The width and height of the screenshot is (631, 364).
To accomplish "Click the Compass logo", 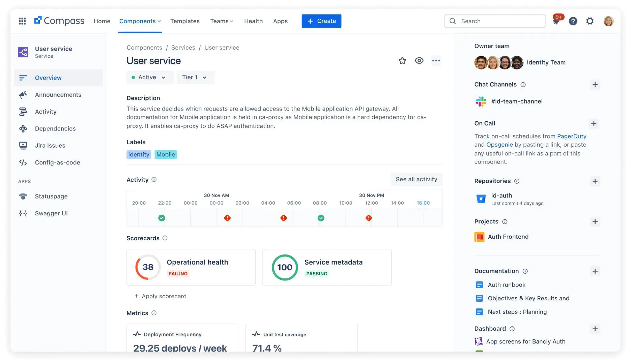I will [x=59, y=21].
